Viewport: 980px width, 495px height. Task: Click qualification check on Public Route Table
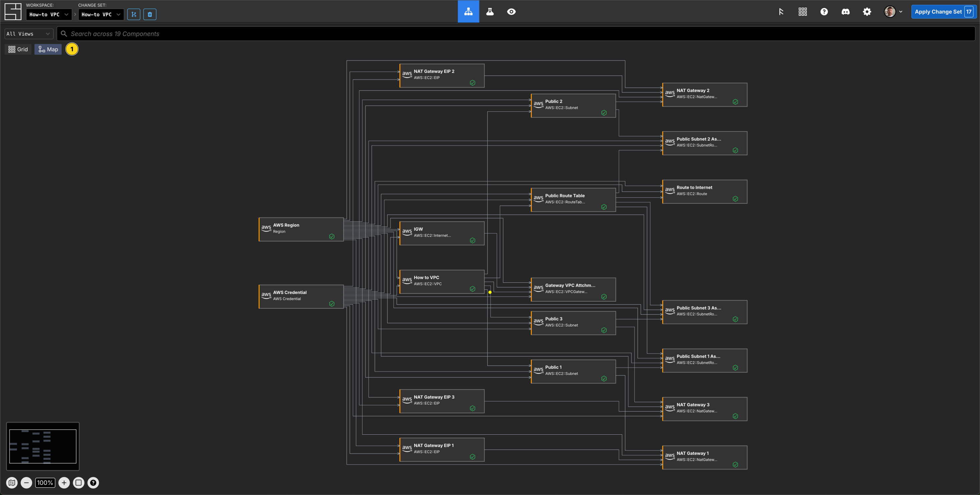[x=604, y=207]
